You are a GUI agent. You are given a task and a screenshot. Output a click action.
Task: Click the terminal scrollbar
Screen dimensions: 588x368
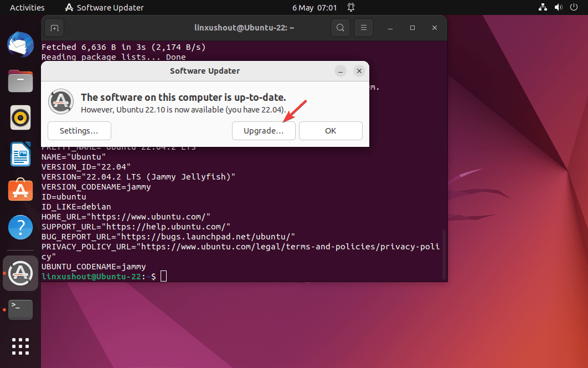click(x=445, y=254)
